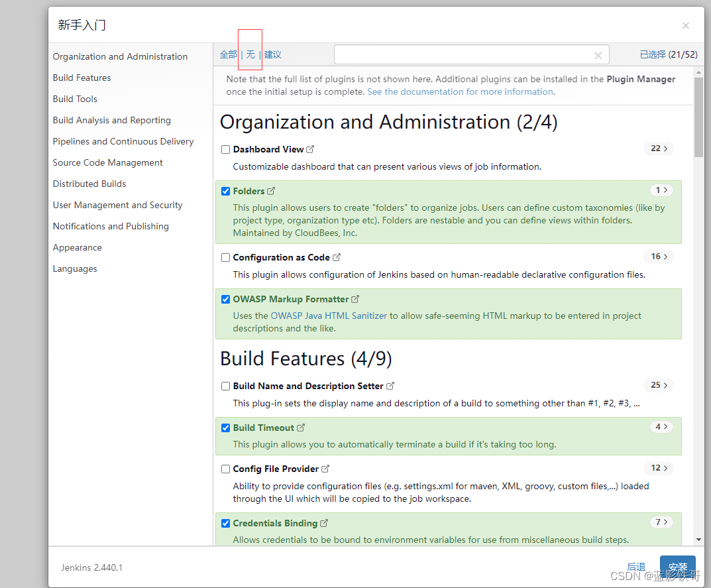Expand Build Timeout dependencies badge 4

661,426
